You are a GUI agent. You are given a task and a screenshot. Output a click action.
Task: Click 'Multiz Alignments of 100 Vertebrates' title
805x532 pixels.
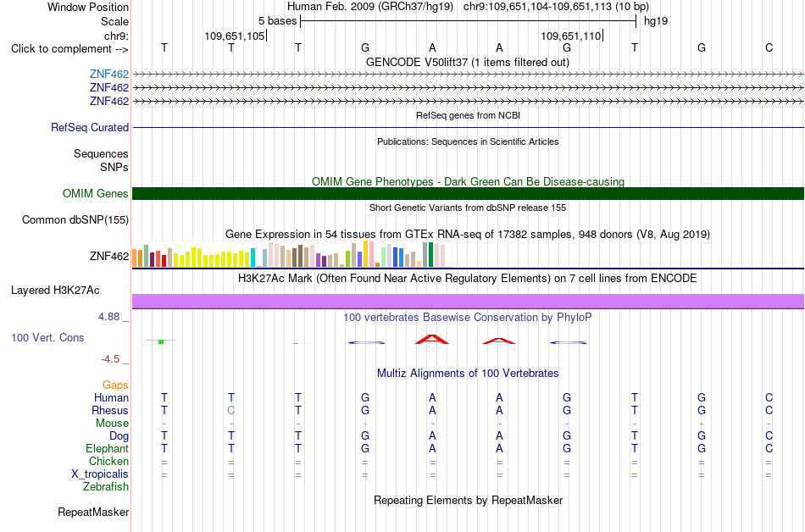click(468, 374)
